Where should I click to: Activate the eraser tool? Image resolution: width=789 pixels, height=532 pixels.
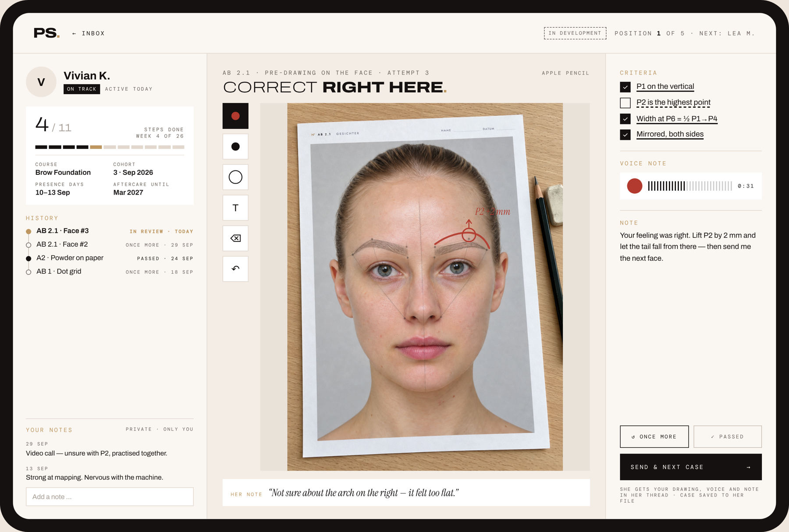coord(235,238)
